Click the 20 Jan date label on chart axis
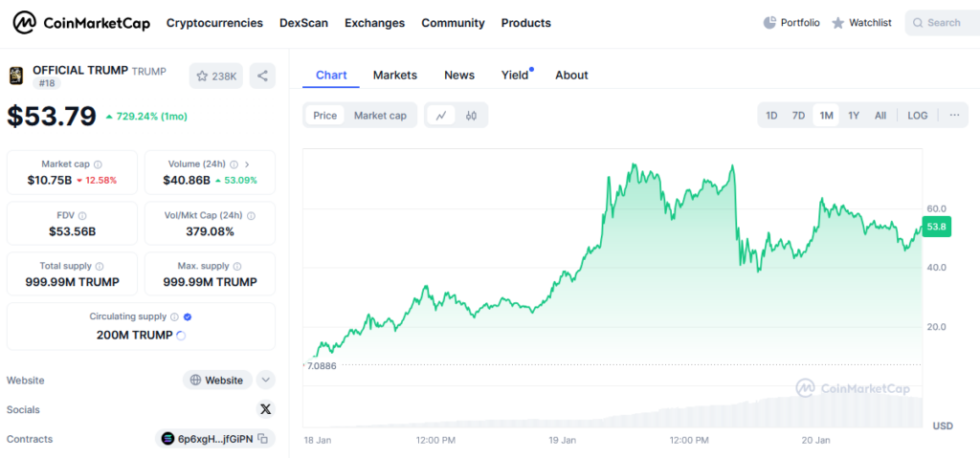Viewport: 980px width, 458px height. (x=815, y=440)
